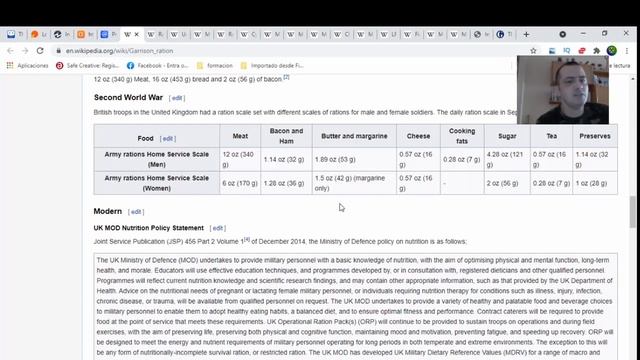Click the Bacon and Ham column header
The height and width of the screenshot is (360, 640).
pyautogui.click(x=286, y=136)
